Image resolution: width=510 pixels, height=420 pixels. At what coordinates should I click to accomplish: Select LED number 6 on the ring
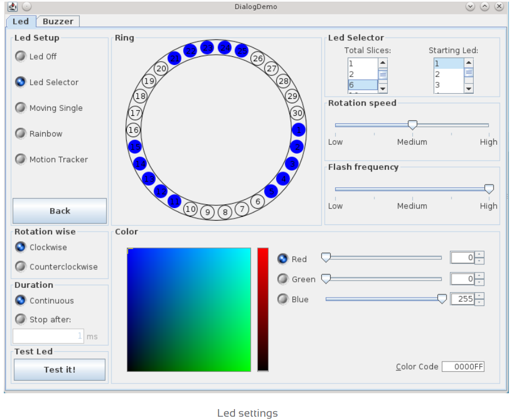pyautogui.click(x=257, y=202)
